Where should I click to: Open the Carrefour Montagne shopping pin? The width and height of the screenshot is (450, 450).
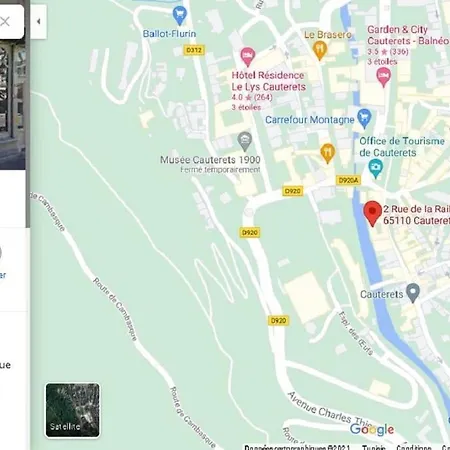pyautogui.click(x=364, y=118)
